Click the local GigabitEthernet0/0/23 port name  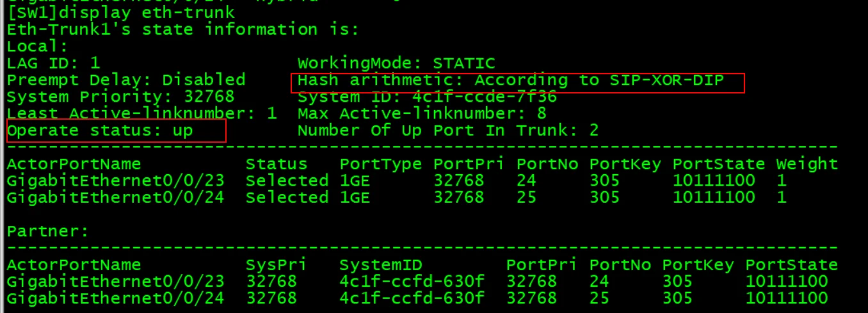pos(115,181)
